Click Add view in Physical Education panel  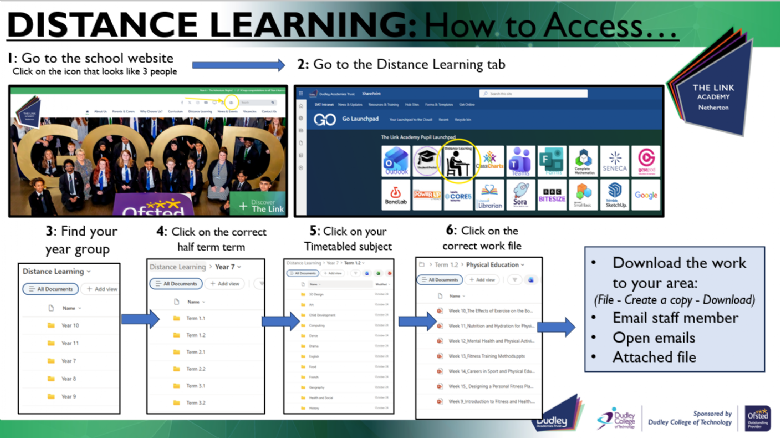click(x=482, y=280)
